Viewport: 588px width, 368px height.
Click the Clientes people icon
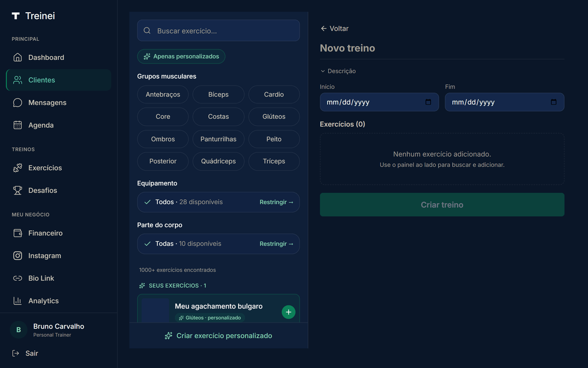tap(18, 80)
